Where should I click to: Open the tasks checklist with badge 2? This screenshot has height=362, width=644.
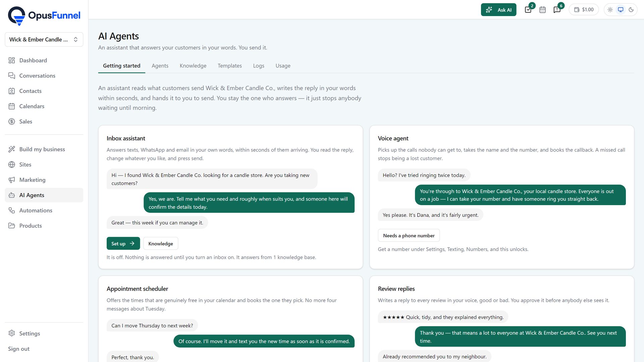click(528, 10)
